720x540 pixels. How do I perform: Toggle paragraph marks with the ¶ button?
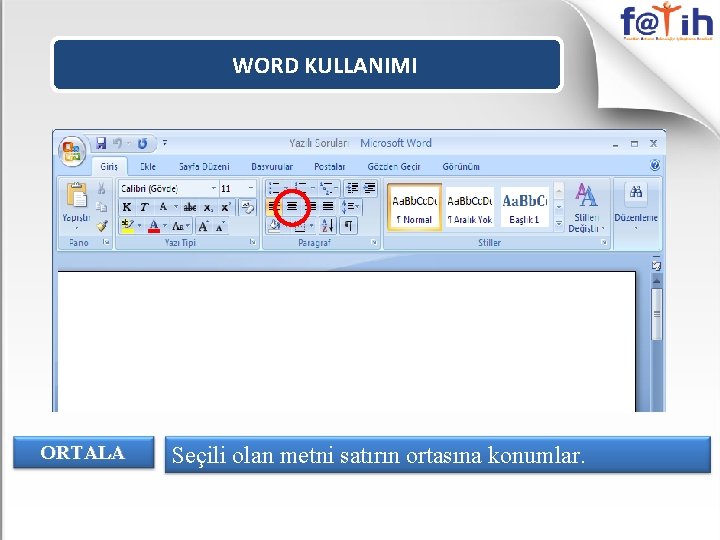[349, 226]
